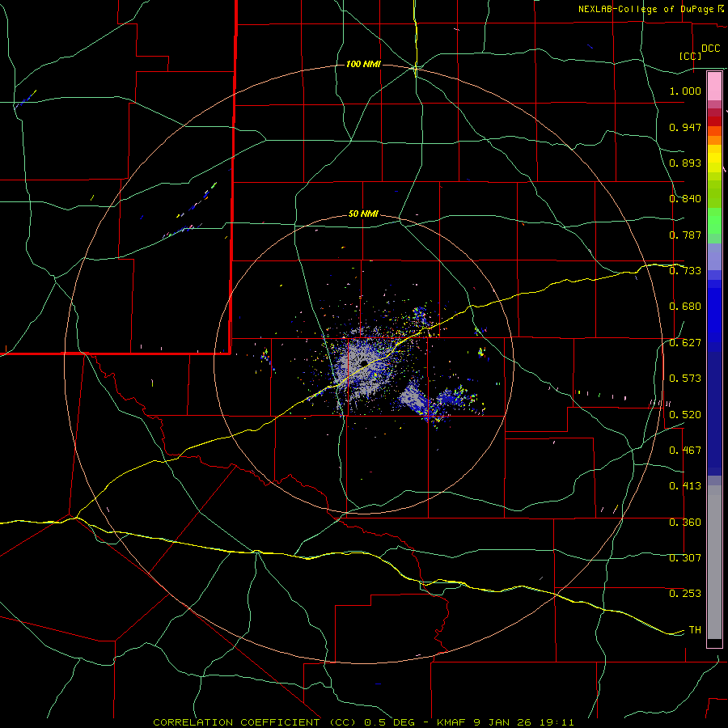Click the DCC label above the color scale
Screen dimensions: 728x728
711,49
